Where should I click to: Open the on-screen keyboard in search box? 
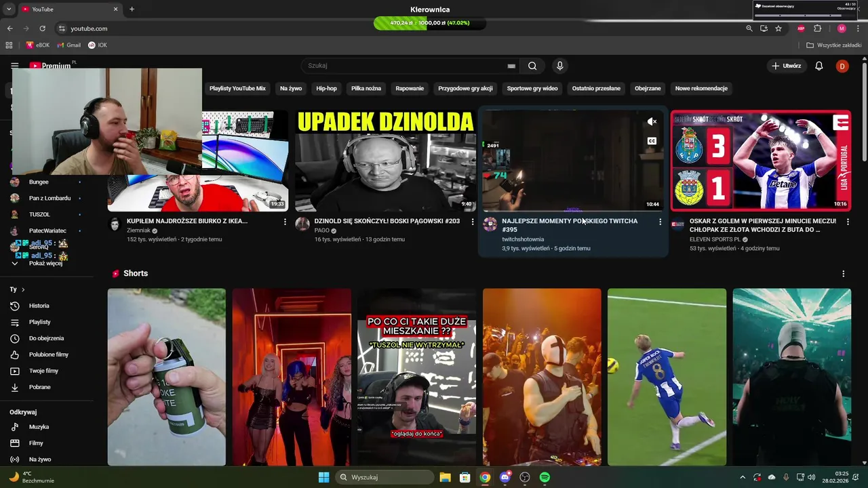tap(511, 66)
